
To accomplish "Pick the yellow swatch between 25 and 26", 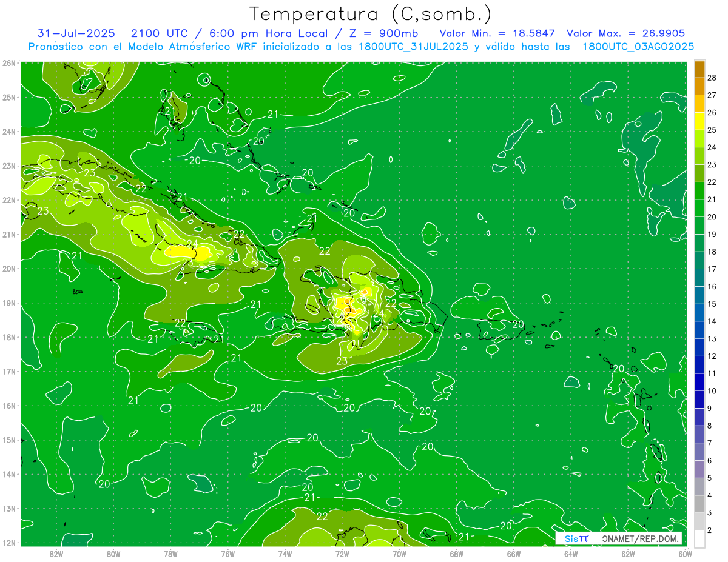I will (699, 121).
